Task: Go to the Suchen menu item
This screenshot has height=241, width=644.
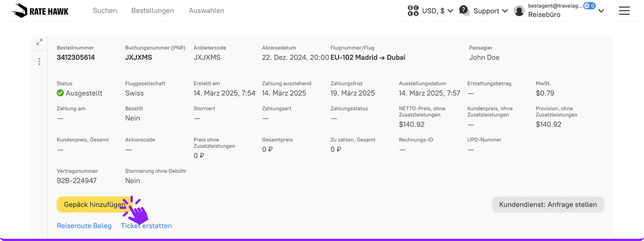Action: coord(105,10)
